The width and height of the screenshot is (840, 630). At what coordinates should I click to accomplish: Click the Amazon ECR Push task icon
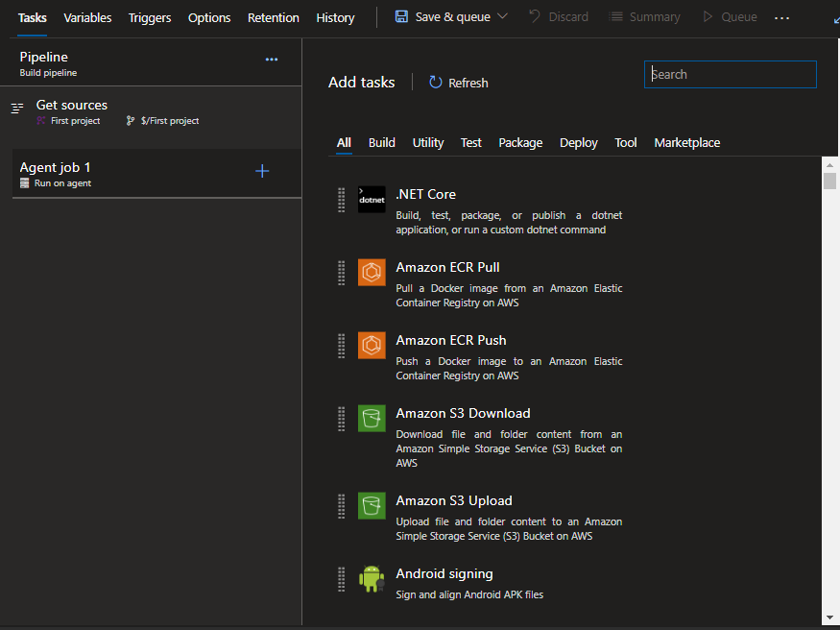pyautogui.click(x=372, y=345)
